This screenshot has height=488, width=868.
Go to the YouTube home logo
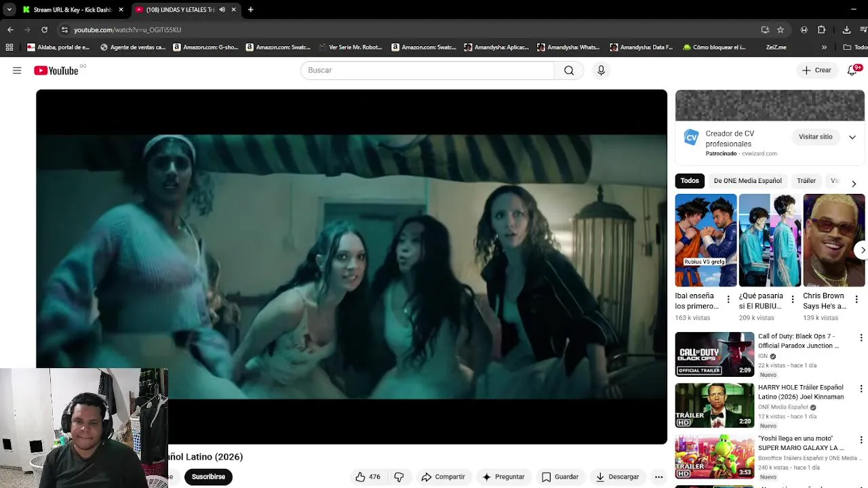[56, 70]
